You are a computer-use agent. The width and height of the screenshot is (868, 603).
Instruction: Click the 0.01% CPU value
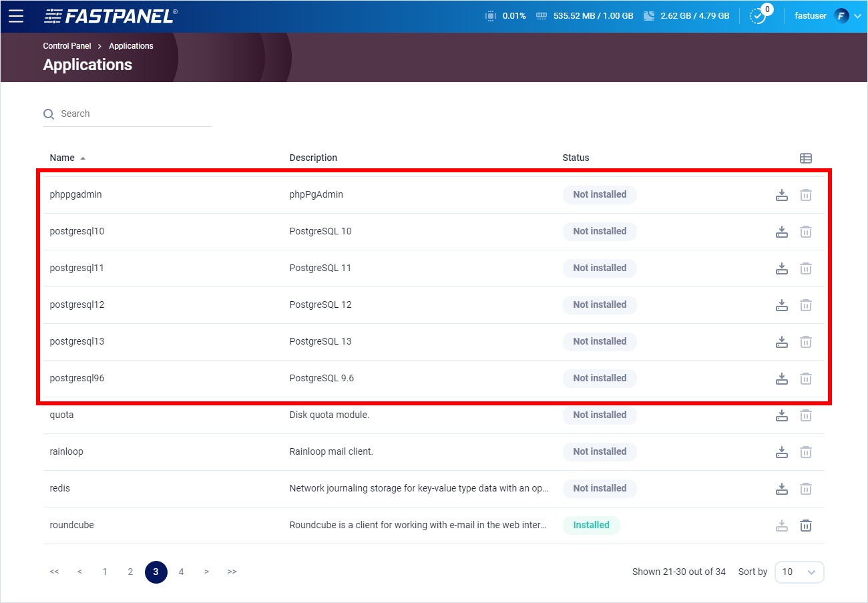514,16
